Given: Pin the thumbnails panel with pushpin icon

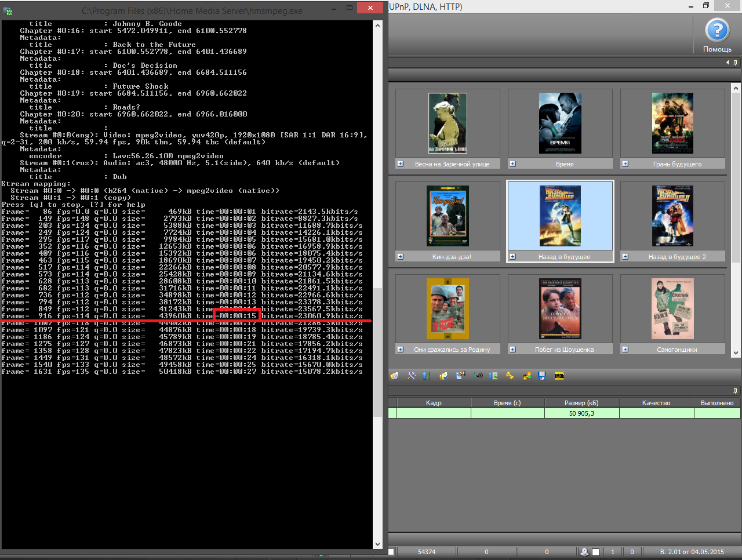Looking at the screenshot, I should [x=735, y=63].
